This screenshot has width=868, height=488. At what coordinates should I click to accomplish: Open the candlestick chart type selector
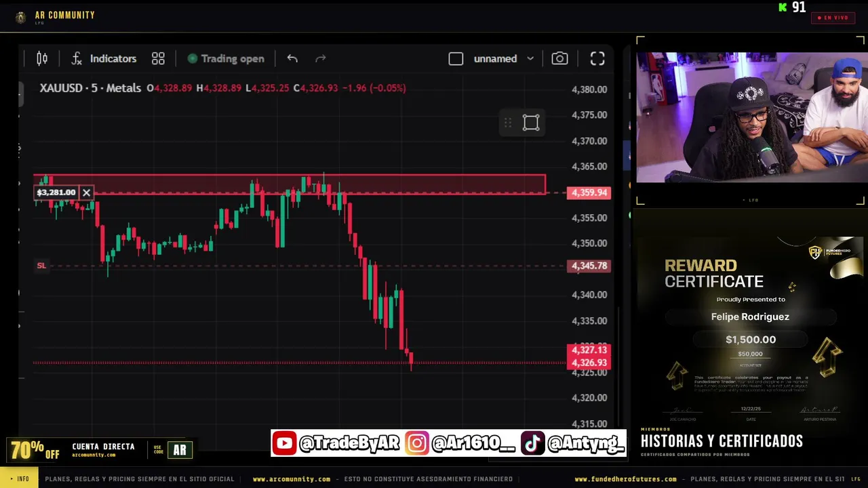click(x=42, y=59)
